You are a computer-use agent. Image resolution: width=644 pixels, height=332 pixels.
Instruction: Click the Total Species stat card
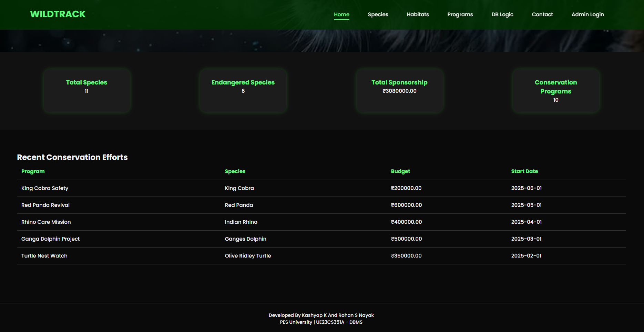click(x=87, y=91)
